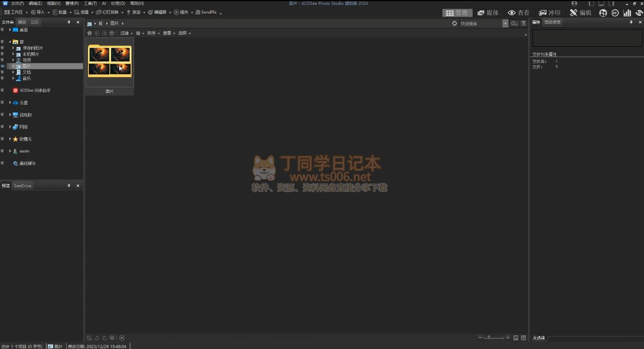This screenshot has height=349, width=644.
Task: Switch to the SeeDrive tab
Action: 23,186
